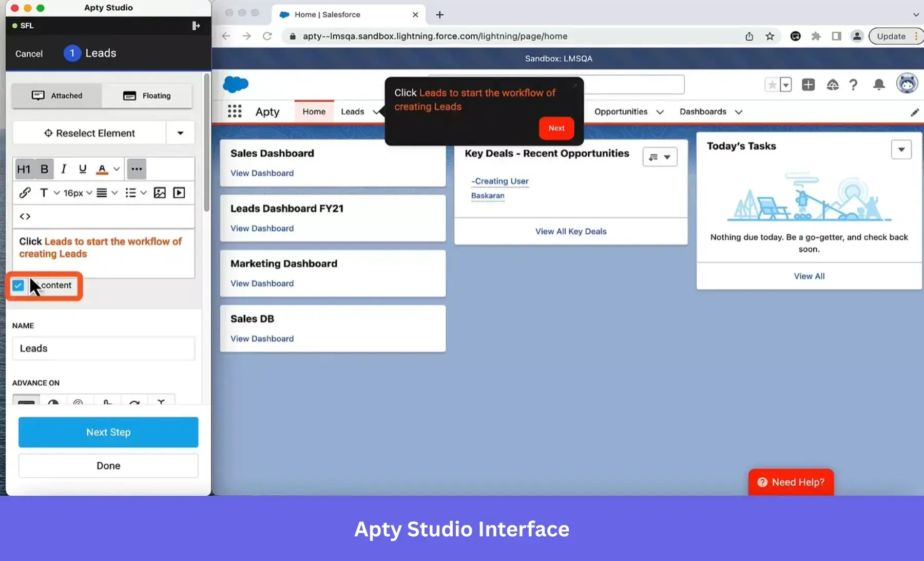Expand the Reselect Element dropdown arrow
924x561 pixels.
pyautogui.click(x=180, y=133)
